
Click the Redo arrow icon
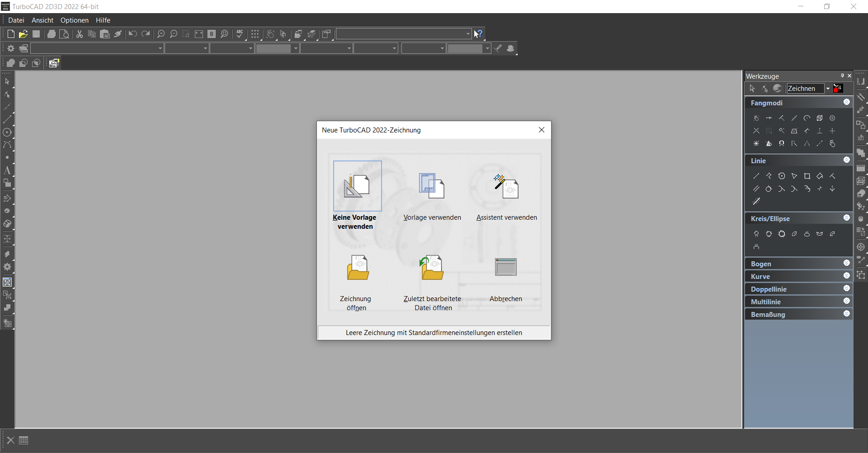click(x=146, y=34)
